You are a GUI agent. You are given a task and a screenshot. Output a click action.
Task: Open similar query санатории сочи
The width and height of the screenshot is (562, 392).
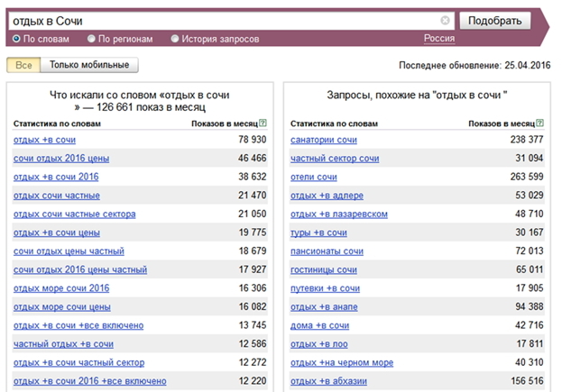pyautogui.click(x=324, y=140)
